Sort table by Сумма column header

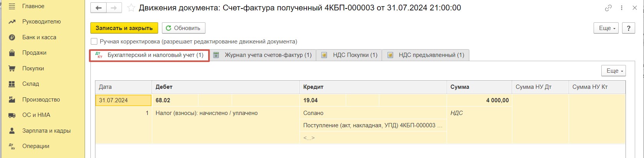[x=479, y=87]
